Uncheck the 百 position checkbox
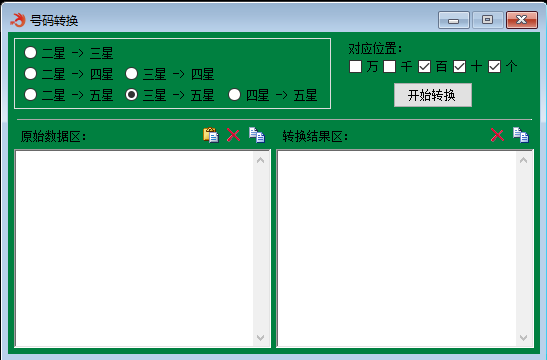This screenshot has height=360, width=547. pos(425,66)
